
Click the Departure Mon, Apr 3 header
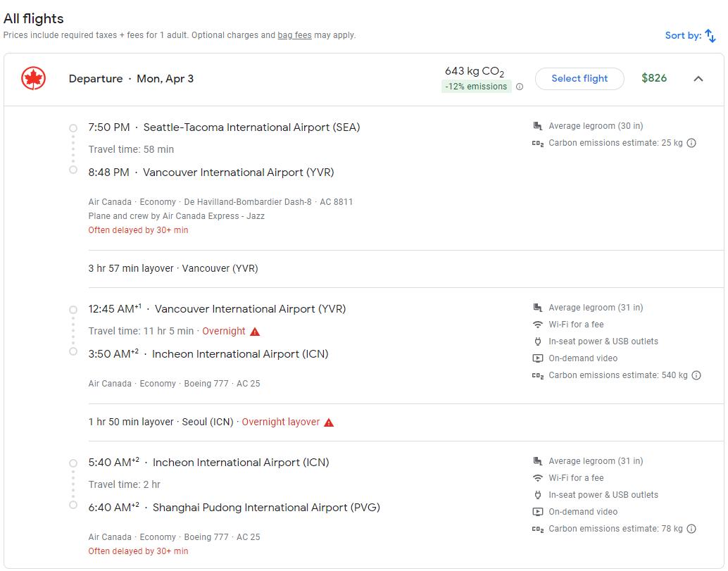click(x=131, y=79)
